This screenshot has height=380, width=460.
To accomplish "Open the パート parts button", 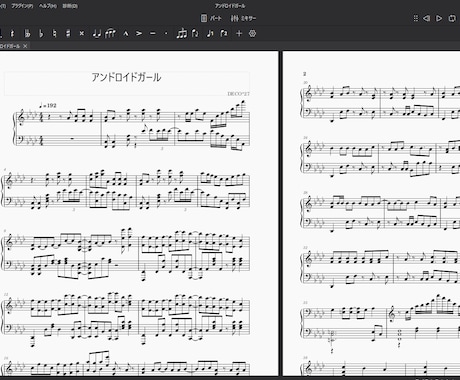I will [211, 18].
